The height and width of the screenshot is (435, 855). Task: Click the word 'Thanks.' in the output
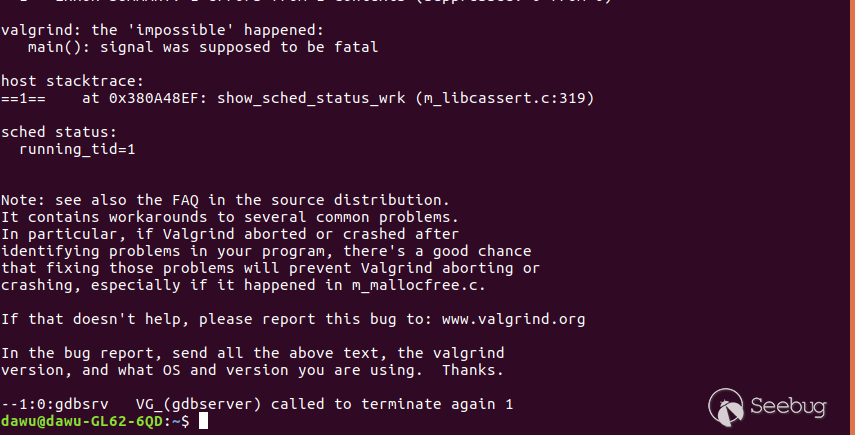click(472, 370)
